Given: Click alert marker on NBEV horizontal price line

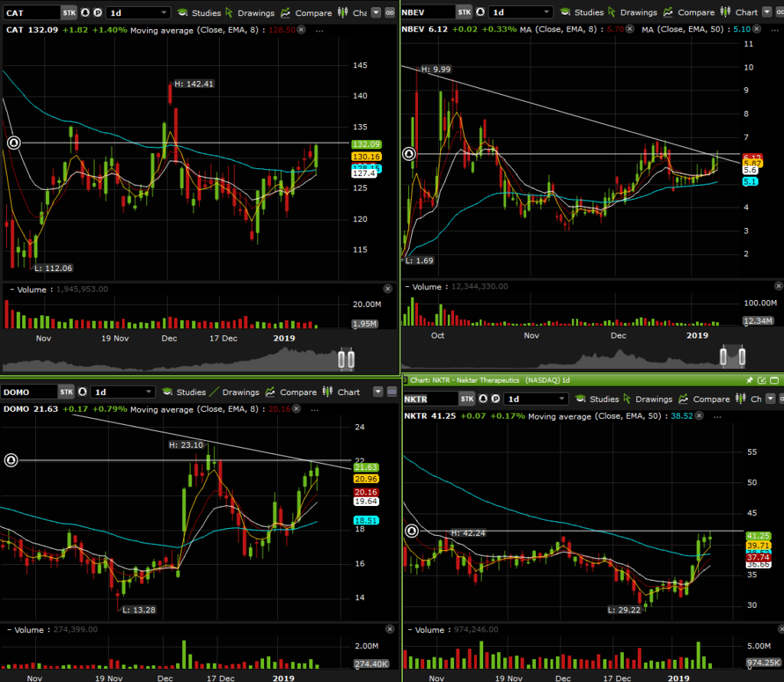Looking at the screenshot, I should [409, 154].
